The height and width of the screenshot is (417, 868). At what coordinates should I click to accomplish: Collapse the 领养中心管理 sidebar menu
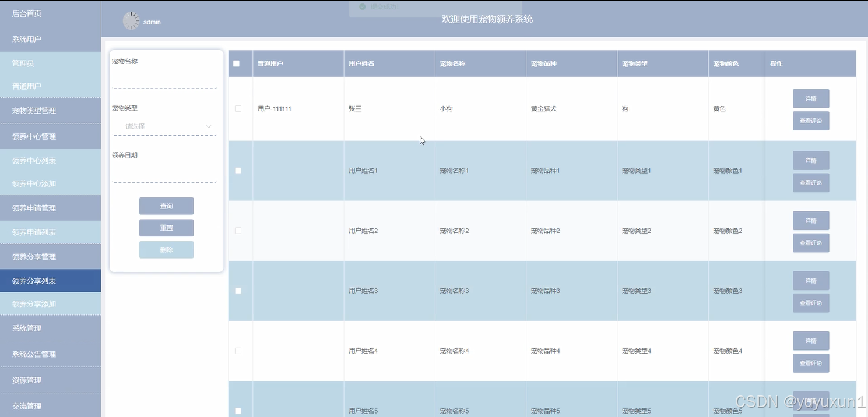pos(50,136)
